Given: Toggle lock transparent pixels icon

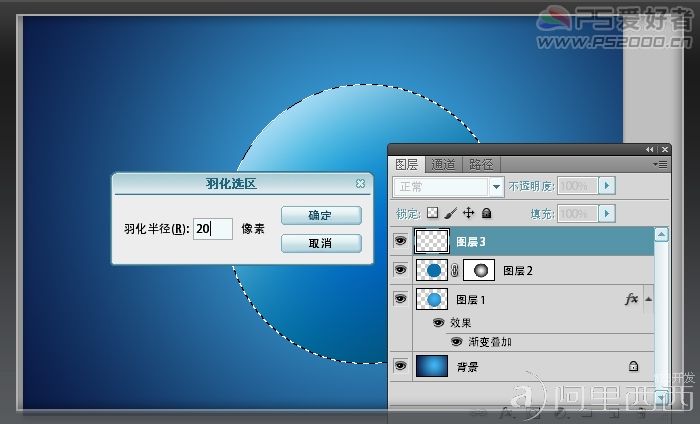Looking at the screenshot, I should (x=432, y=213).
